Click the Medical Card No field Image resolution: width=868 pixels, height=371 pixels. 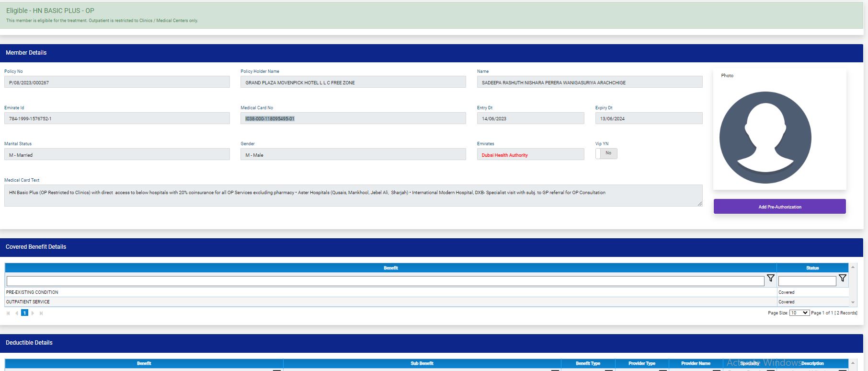pyautogui.click(x=353, y=118)
